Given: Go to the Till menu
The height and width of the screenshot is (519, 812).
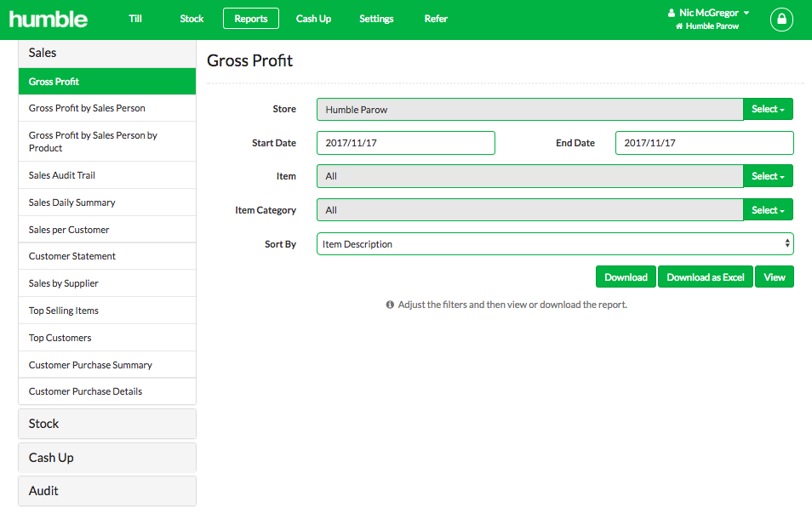Looking at the screenshot, I should (135, 19).
